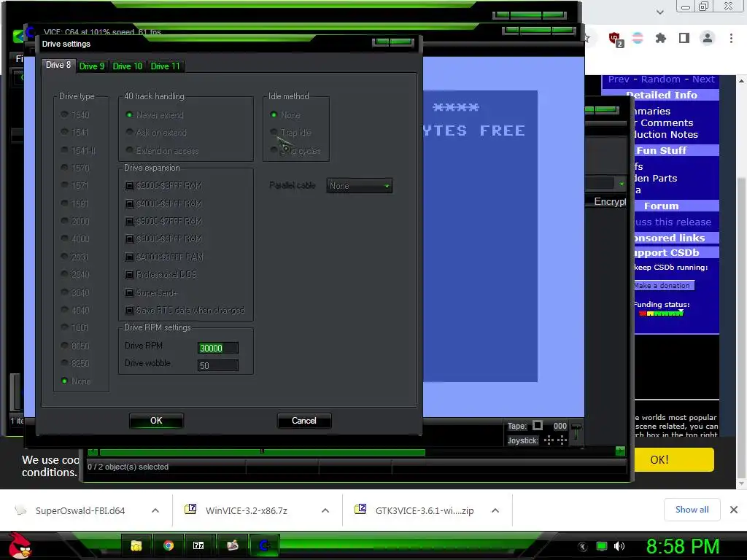This screenshot has width=747, height=560.
Task: Cancel the Drive settings dialog
Action: tap(304, 421)
